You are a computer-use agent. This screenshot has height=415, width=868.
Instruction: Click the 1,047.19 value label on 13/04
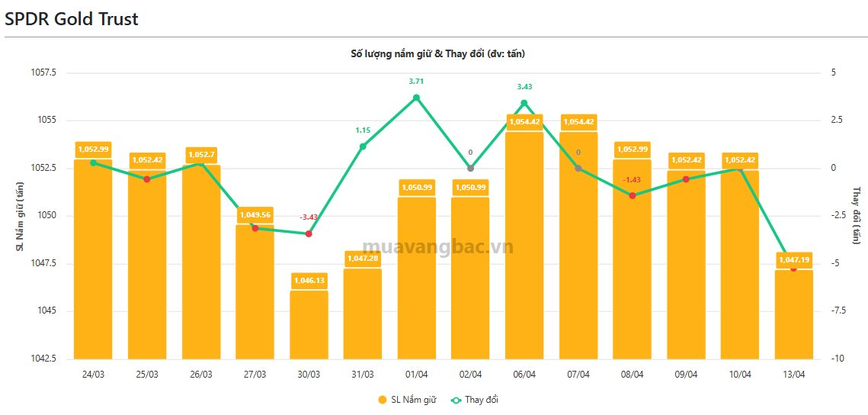[794, 260]
